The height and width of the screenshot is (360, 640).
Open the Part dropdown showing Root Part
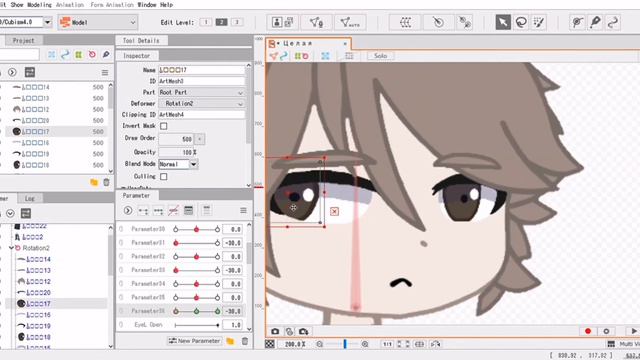pos(202,92)
